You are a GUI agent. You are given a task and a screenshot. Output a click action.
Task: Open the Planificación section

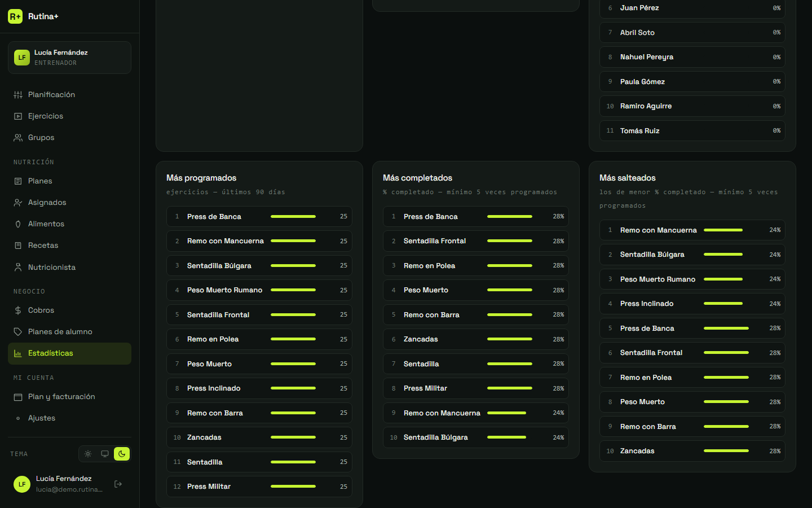[x=69, y=95]
